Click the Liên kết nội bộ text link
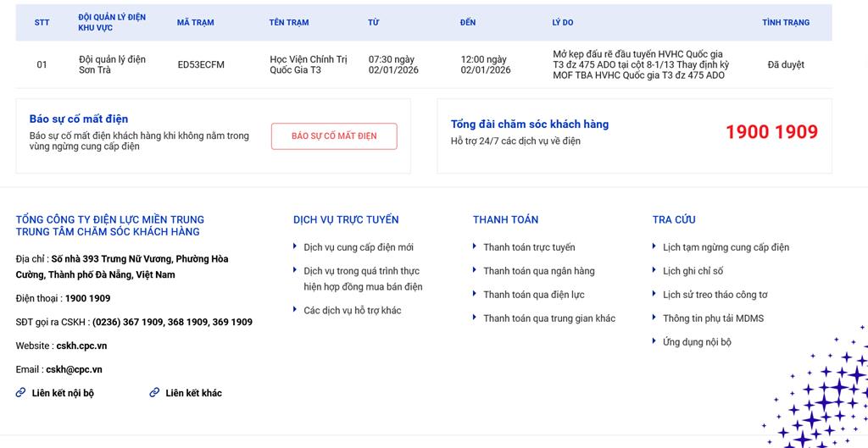The height and width of the screenshot is (448, 868). 63,393
